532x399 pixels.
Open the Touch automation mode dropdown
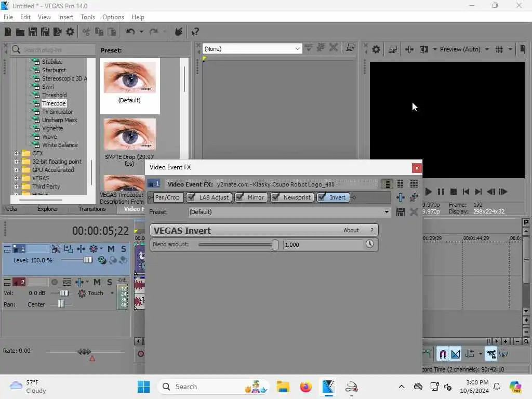tap(112, 293)
